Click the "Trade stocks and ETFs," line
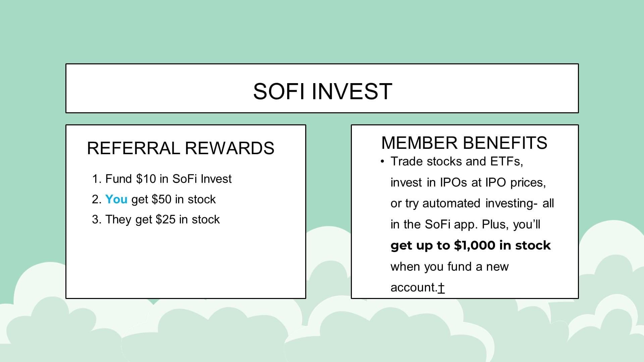The image size is (644, 362). 457,162
